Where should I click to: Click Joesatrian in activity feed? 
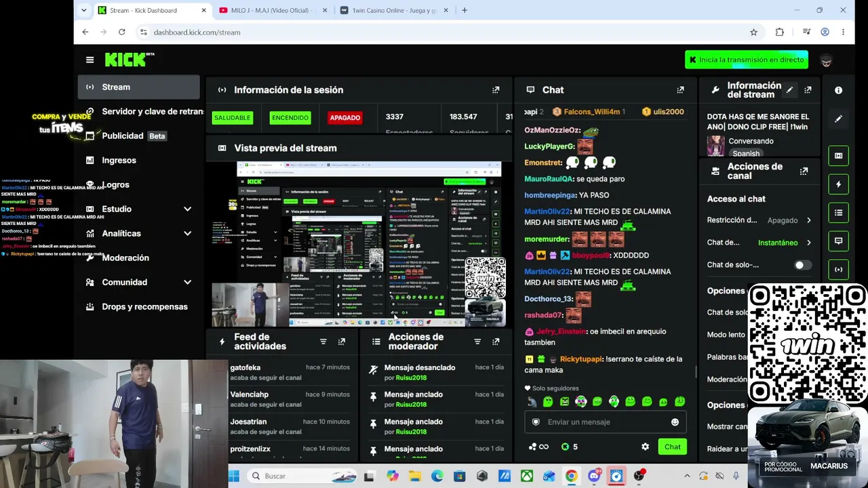point(248,422)
